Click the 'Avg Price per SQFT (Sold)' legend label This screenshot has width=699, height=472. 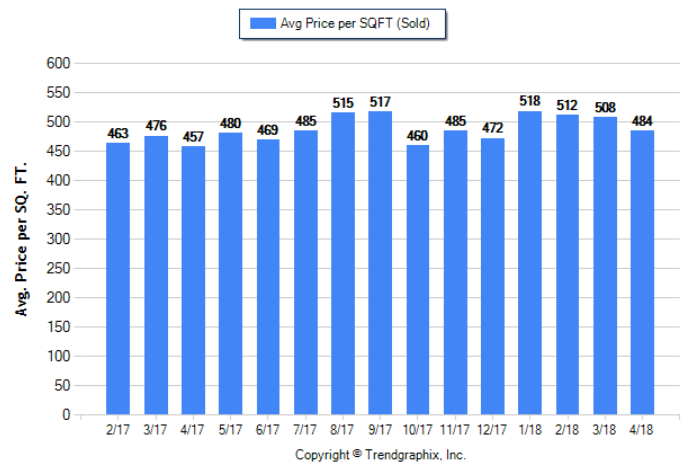pos(355,24)
